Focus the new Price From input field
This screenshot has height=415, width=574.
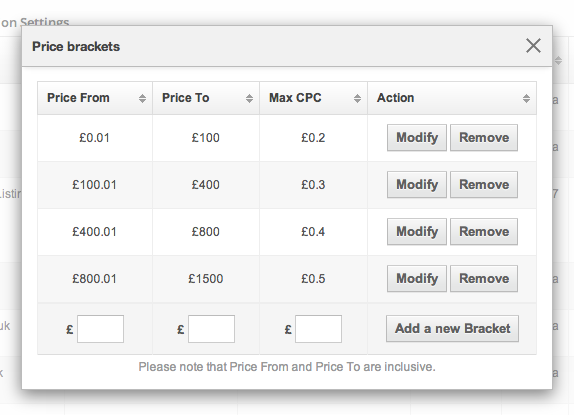100,329
